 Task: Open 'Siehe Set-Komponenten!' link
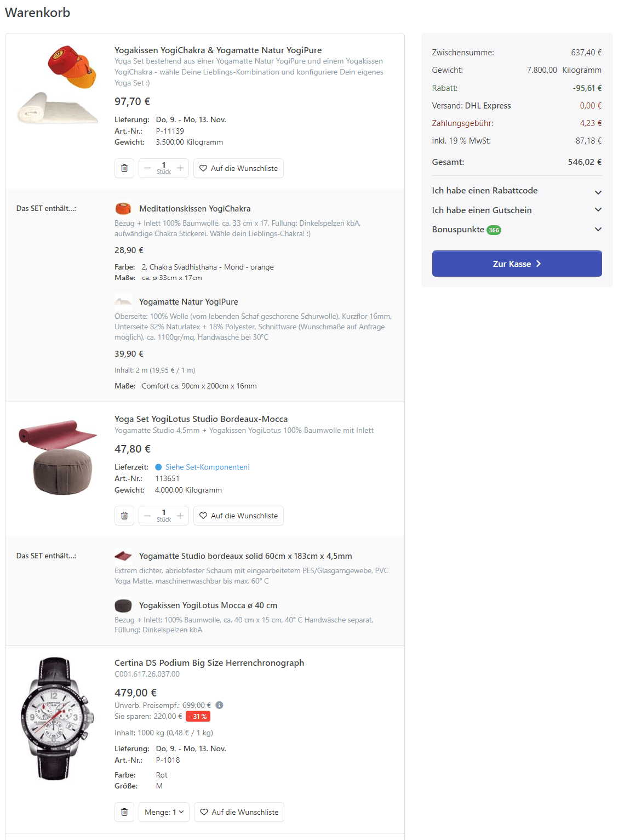tap(207, 467)
